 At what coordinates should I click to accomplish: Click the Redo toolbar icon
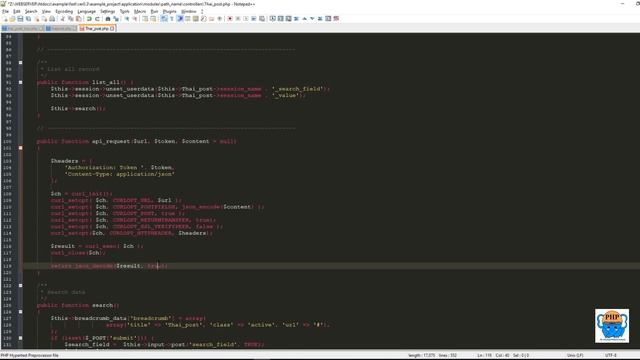97,19
